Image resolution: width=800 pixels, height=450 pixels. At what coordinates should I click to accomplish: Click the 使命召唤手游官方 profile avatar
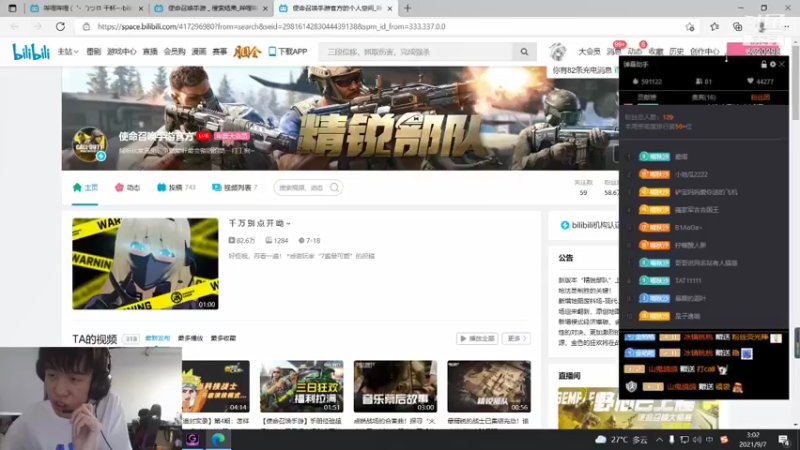click(x=89, y=144)
